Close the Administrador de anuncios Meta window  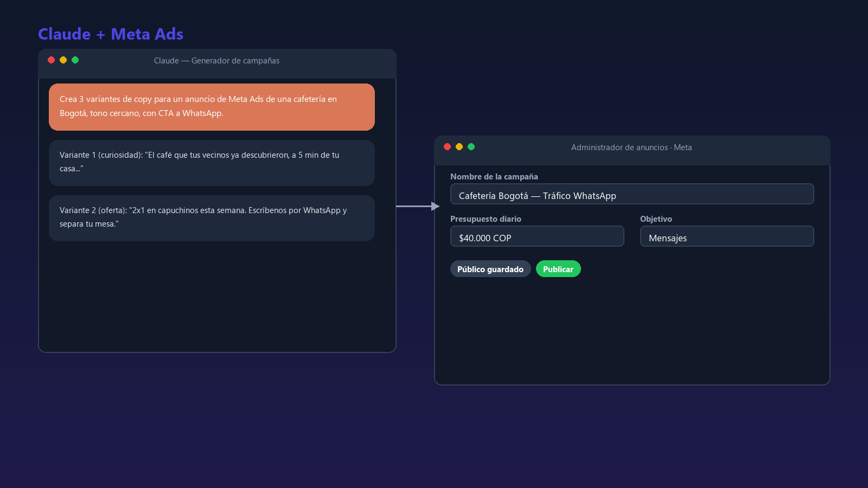448,147
